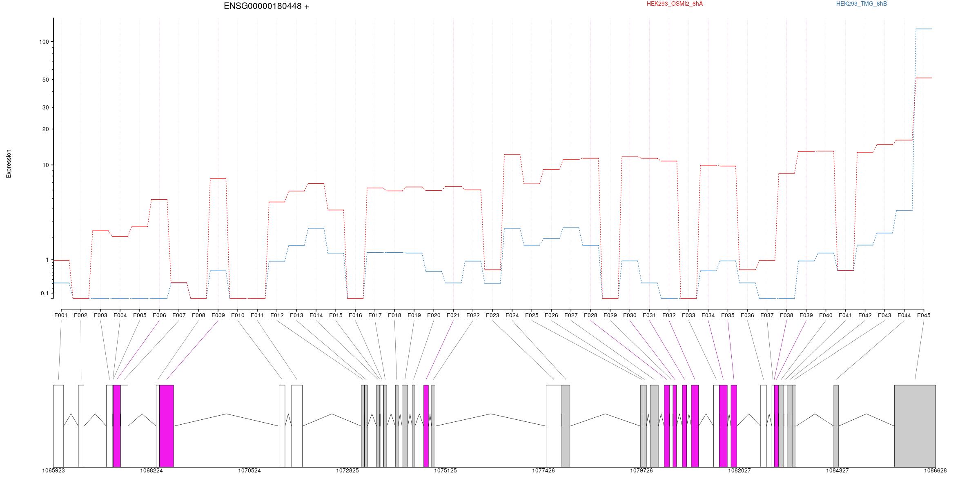Click the y-axis tick value 10
The height and width of the screenshot is (490, 980).
[x=45, y=165]
